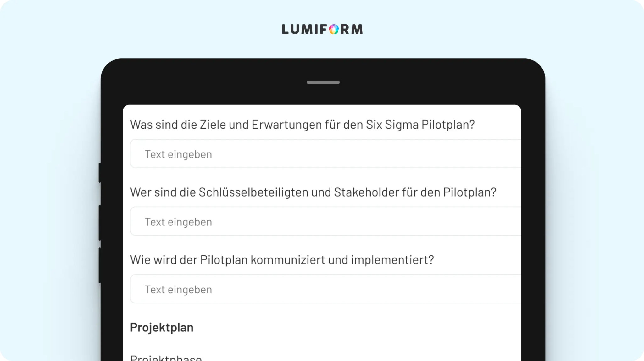Viewport: 644px width, 361px height.
Task: Click the Projektphase label at bottom
Action: [x=166, y=358]
